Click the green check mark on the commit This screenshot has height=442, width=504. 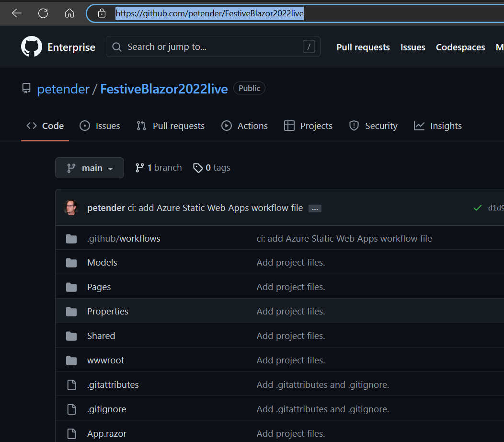[x=477, y=208]
